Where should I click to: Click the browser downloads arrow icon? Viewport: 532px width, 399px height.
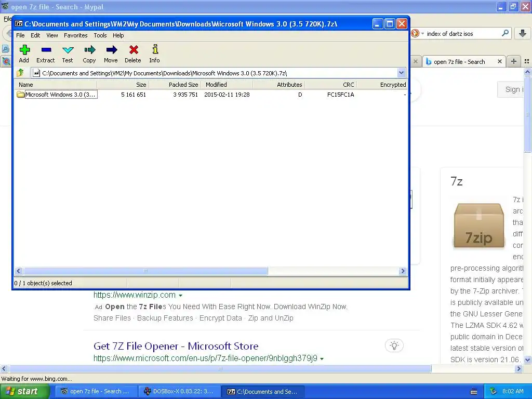click(523, 33)
